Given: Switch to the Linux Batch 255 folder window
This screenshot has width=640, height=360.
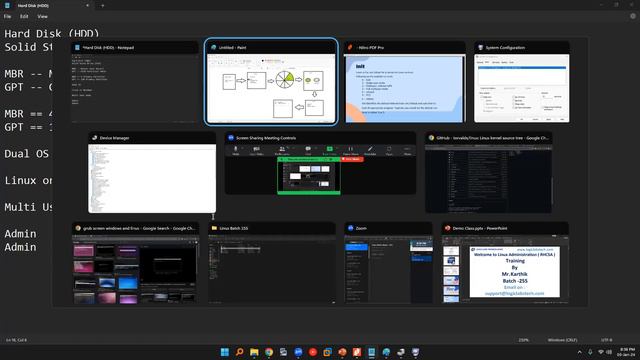Looking at the screenshot, I should click(272, 263).
